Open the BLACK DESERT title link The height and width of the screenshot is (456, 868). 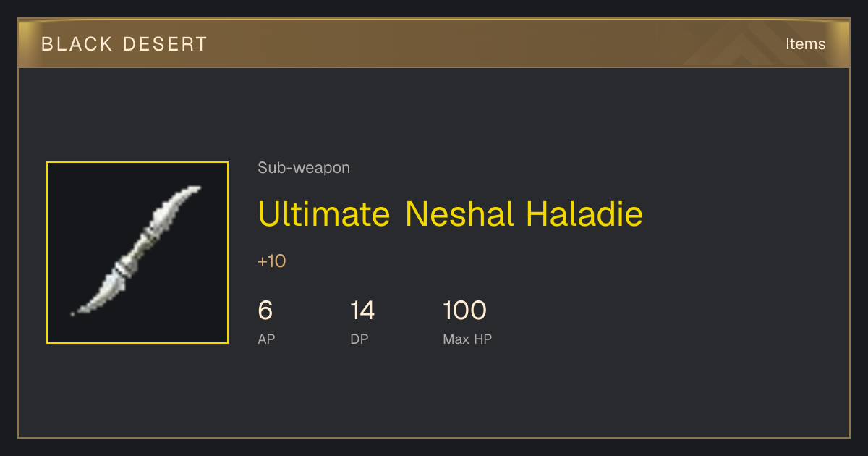[124, 44]
